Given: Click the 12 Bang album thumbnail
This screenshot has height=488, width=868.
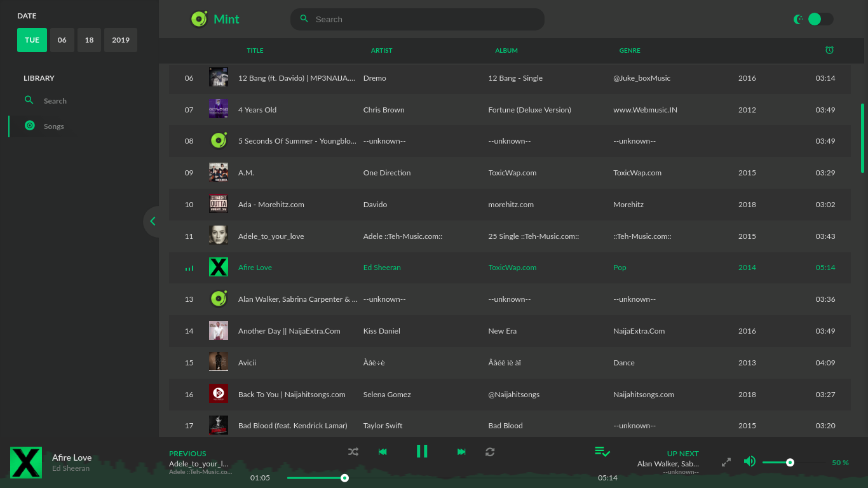Looking at the screenshot, I should [219, 78].
